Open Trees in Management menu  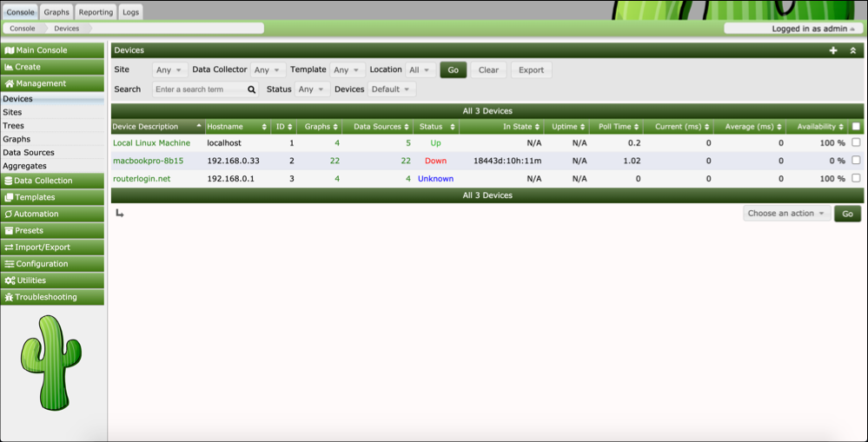point(52,126)
